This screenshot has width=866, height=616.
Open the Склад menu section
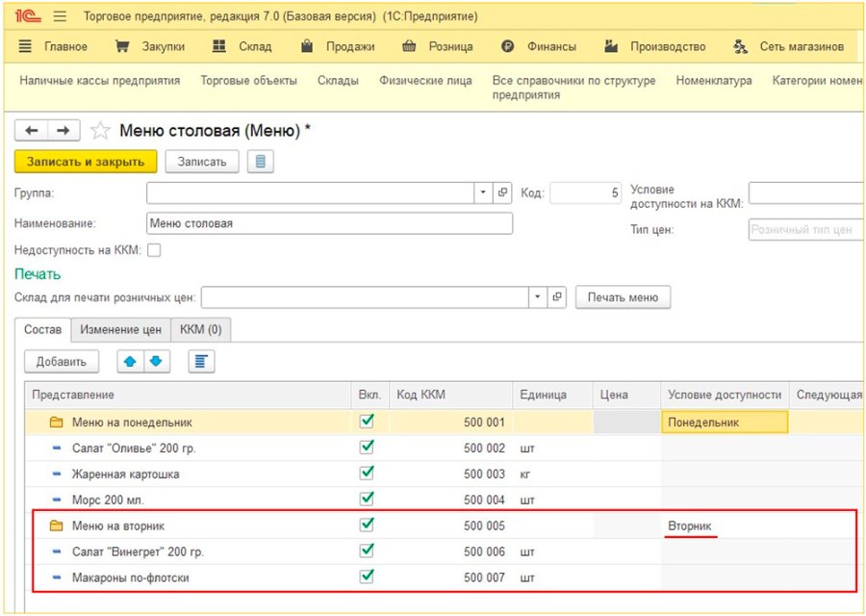click(x=243, y=46)
